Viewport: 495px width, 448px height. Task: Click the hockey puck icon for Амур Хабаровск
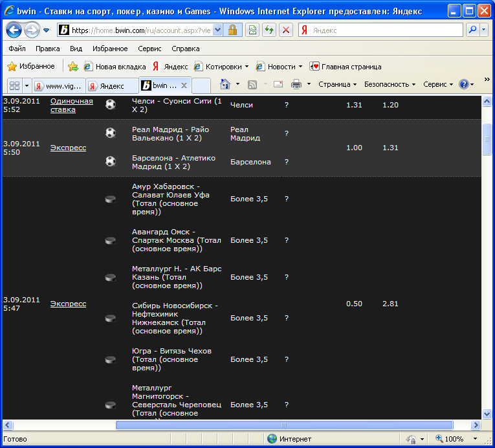(111, 199)
